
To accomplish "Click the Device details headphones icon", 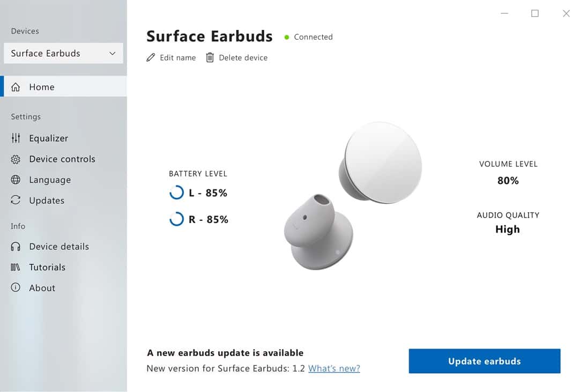I will pyautogui.click(x=16, y=247).
